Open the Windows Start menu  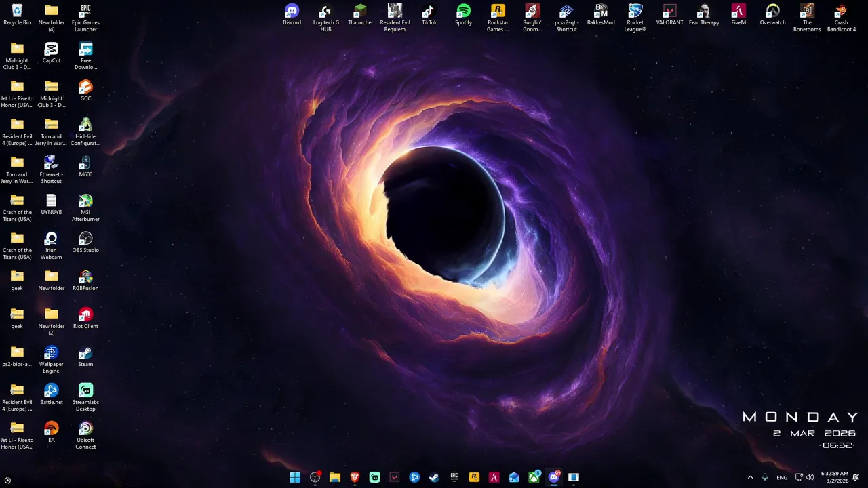click(x=295, y=477)
